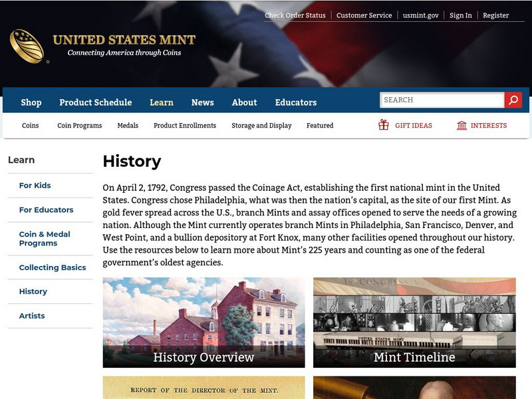This screenshot has height=399, width=532.
Task: Open INTERESTS link
Action: (489, 125)
